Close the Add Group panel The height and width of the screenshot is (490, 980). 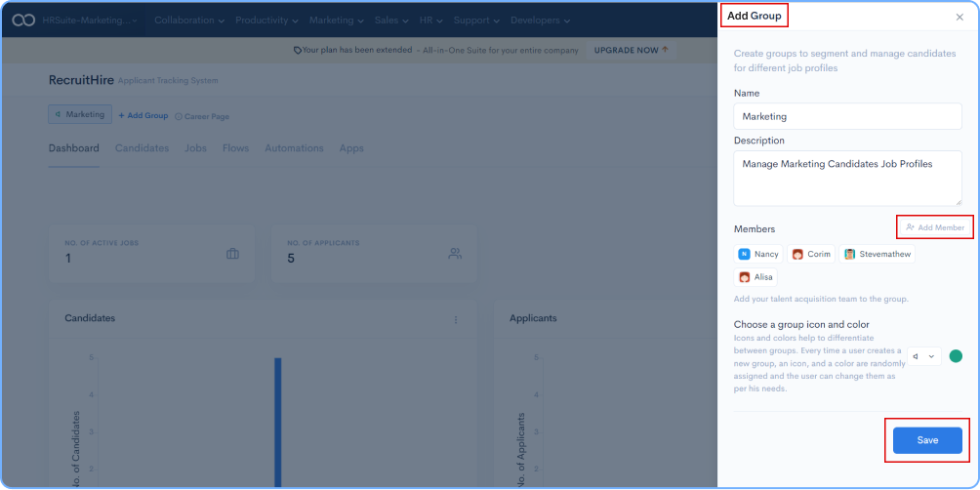(x=959, y=17)
